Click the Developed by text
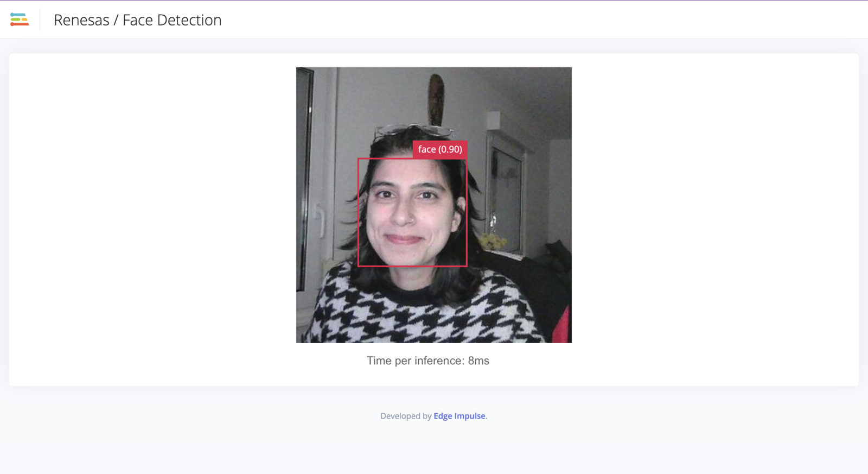Viewport: 868px width, 474px height. (406, 416)
